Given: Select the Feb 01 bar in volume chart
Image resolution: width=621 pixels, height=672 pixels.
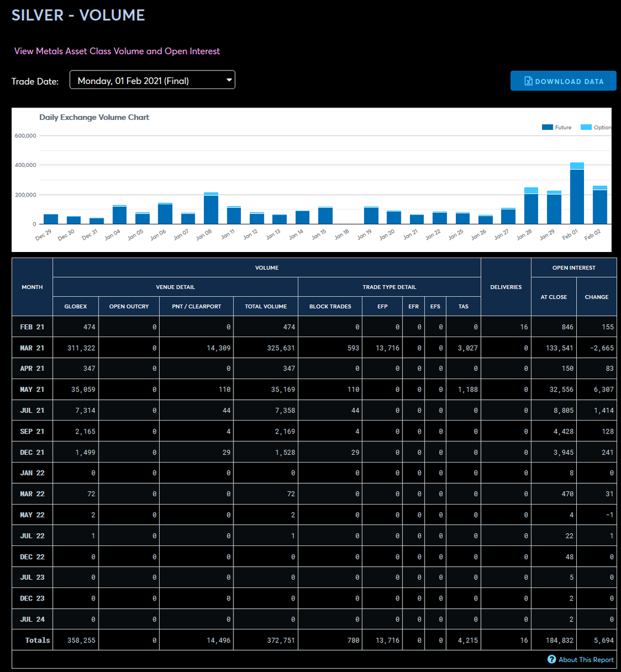Looking at the screenshot, I should tap(577, 193).
